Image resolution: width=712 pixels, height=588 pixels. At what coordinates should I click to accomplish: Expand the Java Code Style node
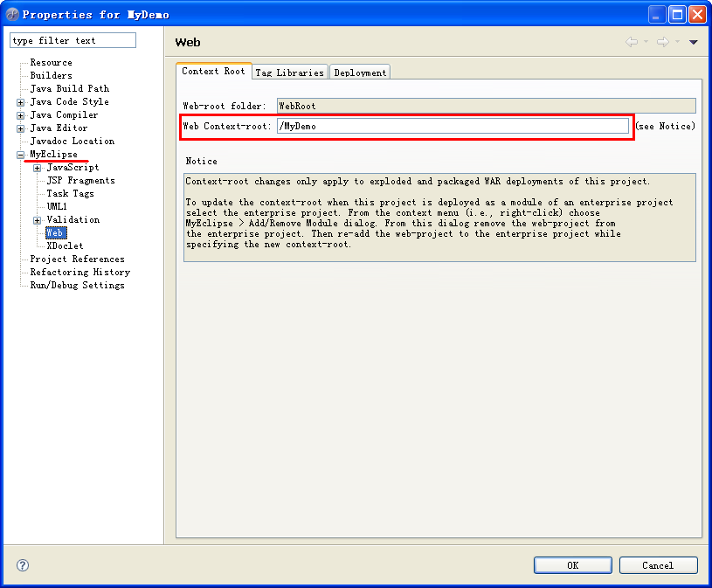pyautogui.click(x=20, y=102)
